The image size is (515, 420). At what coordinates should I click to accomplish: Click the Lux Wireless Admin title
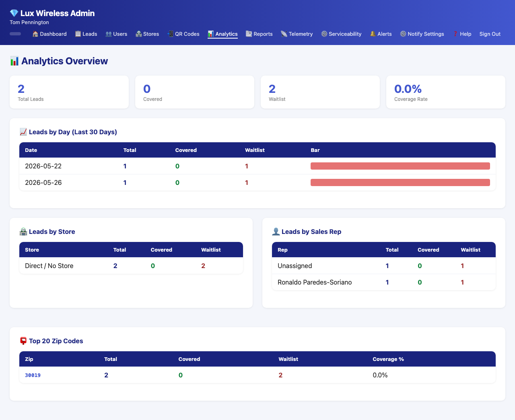[x=58, y=13]
